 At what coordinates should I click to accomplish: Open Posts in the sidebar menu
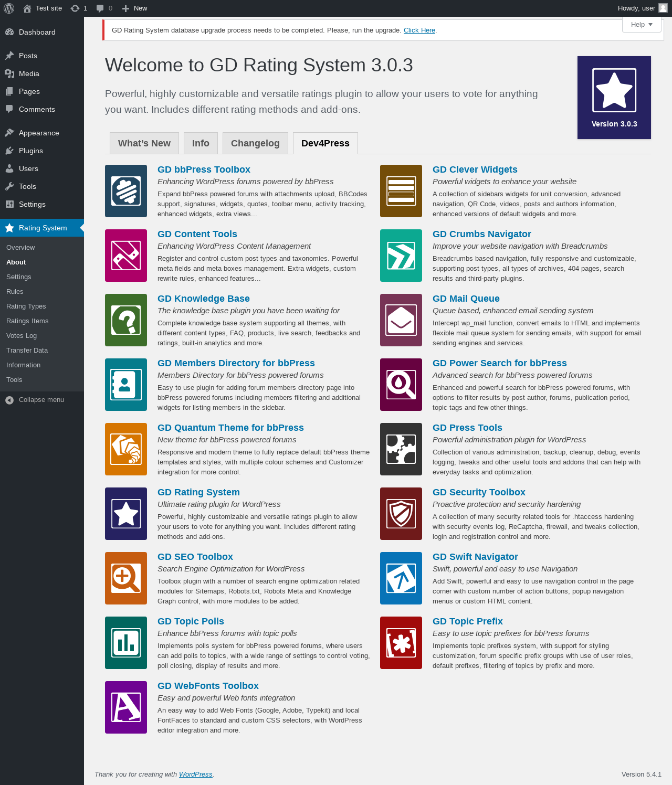[42, 56]
